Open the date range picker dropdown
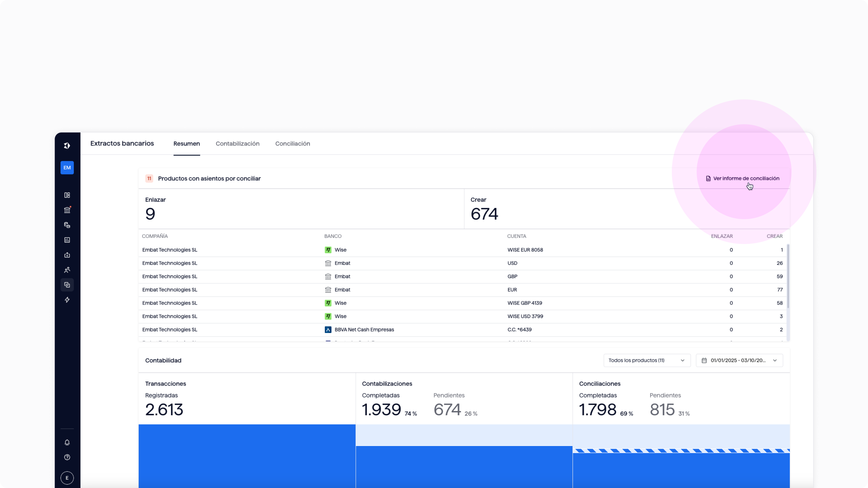 pos(739,360)
